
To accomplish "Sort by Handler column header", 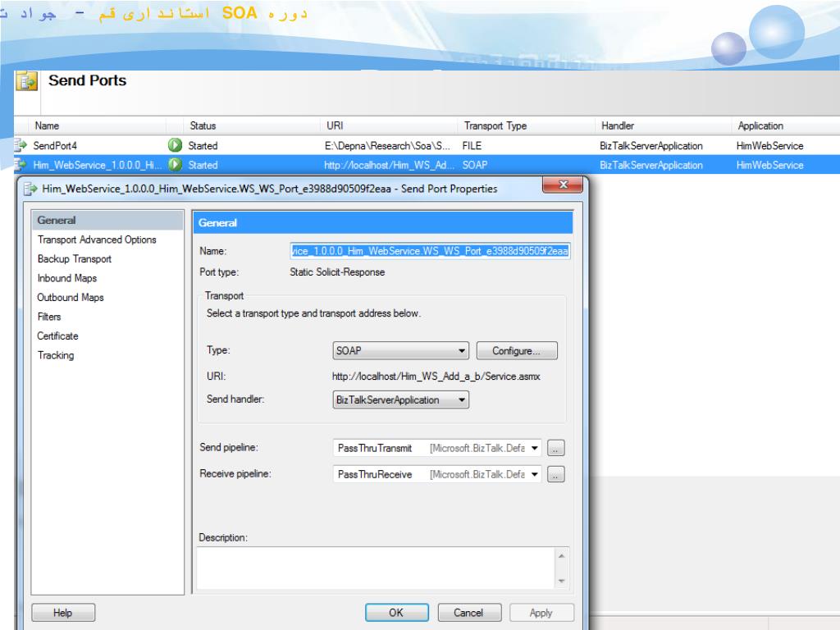I will [x=664, y=126].
